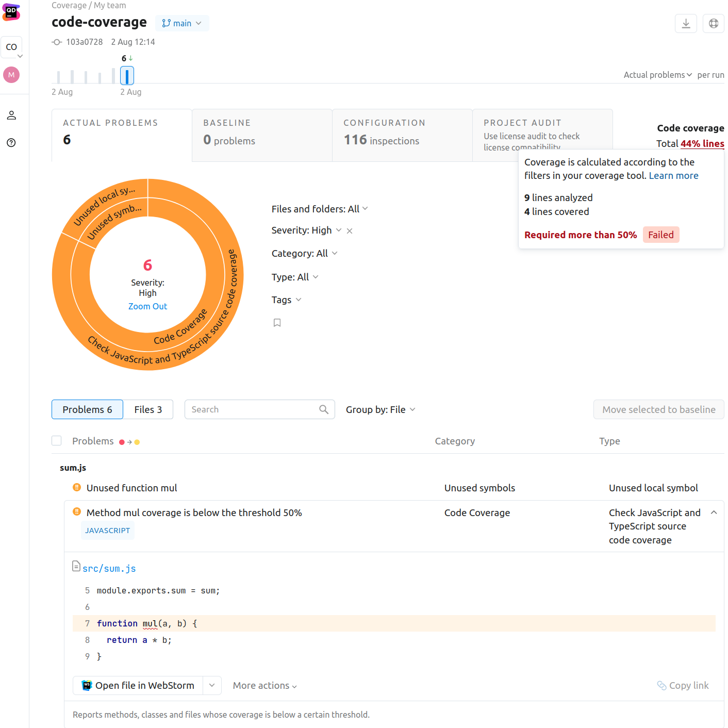Click the lifebuoy support icon

coord(713,23)
